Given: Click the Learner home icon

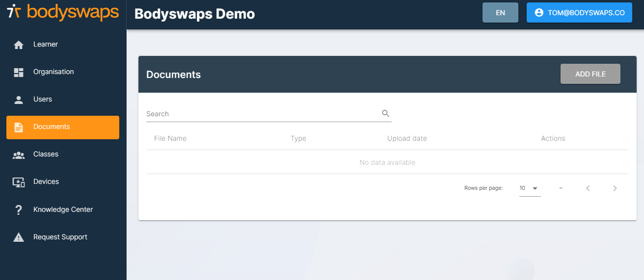Looking at the screenshot, I should coord(19,45).
